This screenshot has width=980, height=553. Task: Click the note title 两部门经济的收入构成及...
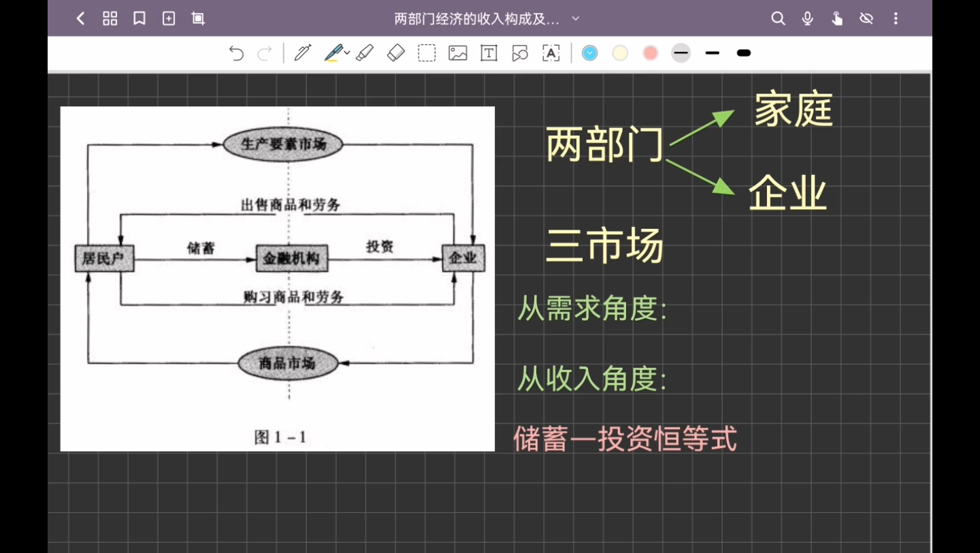pyautogui.click(x=476, y=19)
